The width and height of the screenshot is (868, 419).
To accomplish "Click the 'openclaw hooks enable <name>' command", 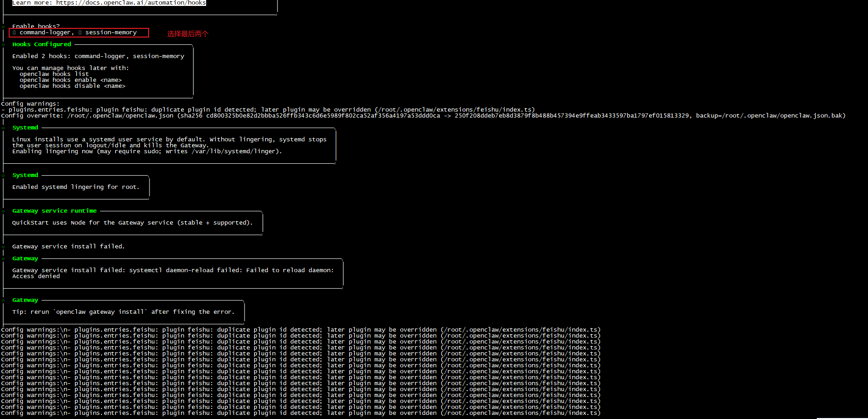I will click(x=70, y=80).
